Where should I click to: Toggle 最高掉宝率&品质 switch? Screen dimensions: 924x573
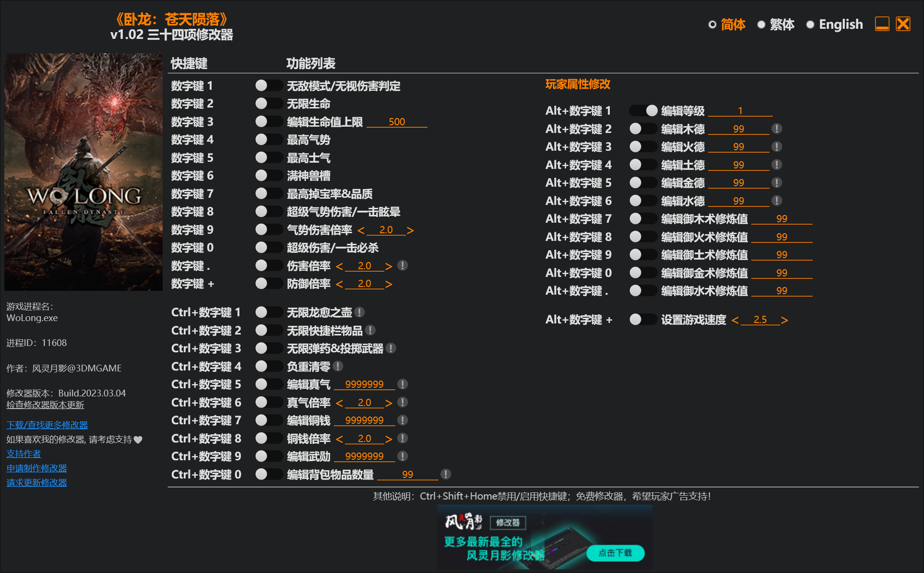269,193
